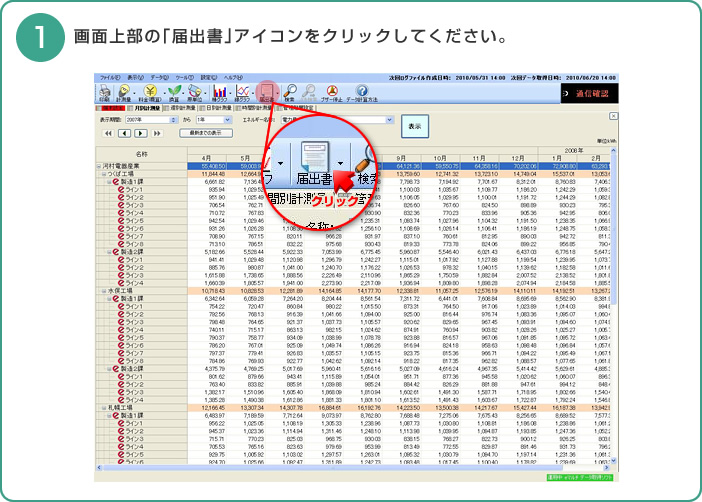Click the 9月 column header
The image size is (702, 502).
(401, 158)
